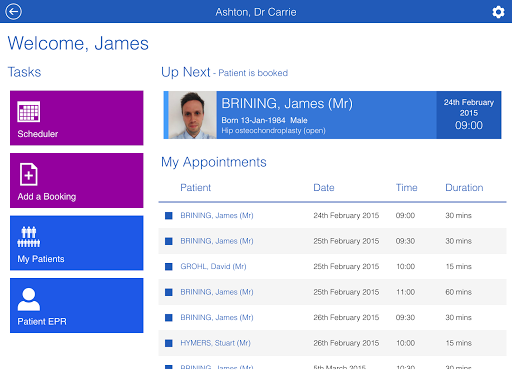Viewport: 512px width, 374px height.
Task: Click the Patient EPR person icon
Action: (x=29, y=299)
